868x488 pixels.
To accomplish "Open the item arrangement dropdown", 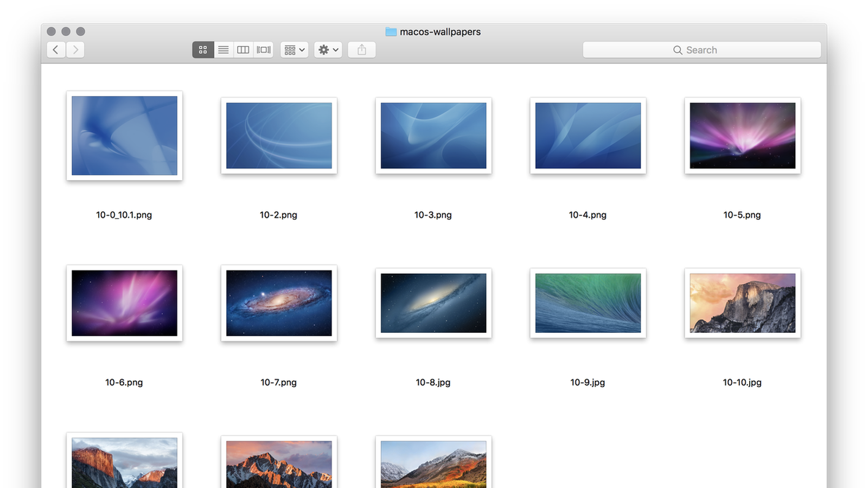I will [x=293, y=49].
